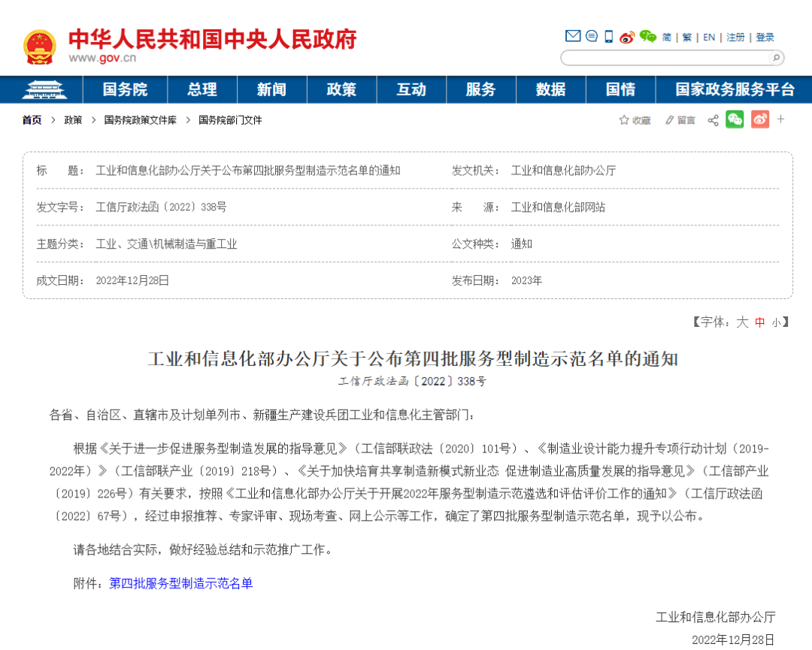Open the WeChat icon in header
Image resolution: width=812 pixels, height=650 pixels.
648,36
